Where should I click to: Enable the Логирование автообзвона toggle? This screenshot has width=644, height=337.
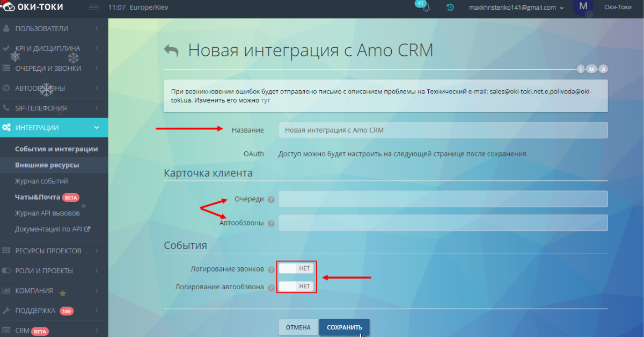pos(296,286)
